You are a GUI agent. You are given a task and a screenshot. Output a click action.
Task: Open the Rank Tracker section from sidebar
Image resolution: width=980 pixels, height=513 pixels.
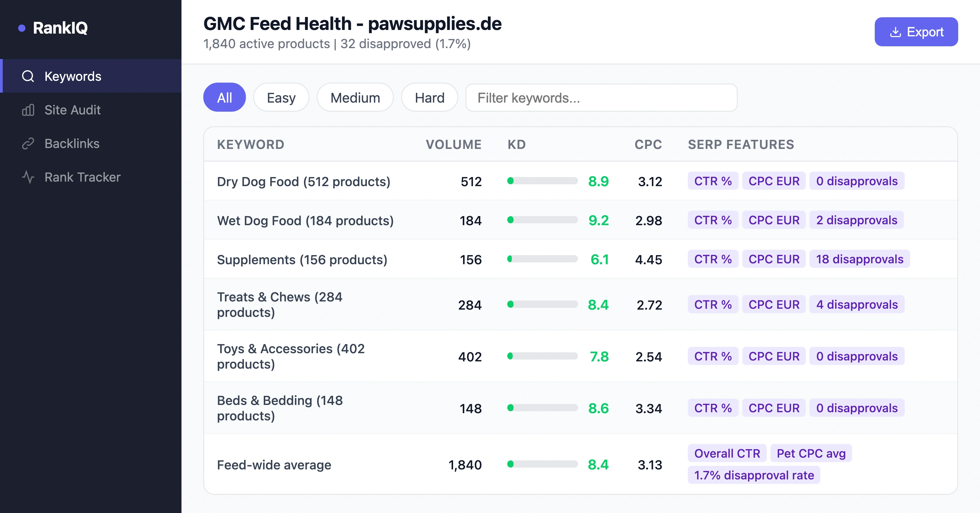(82, 176)
